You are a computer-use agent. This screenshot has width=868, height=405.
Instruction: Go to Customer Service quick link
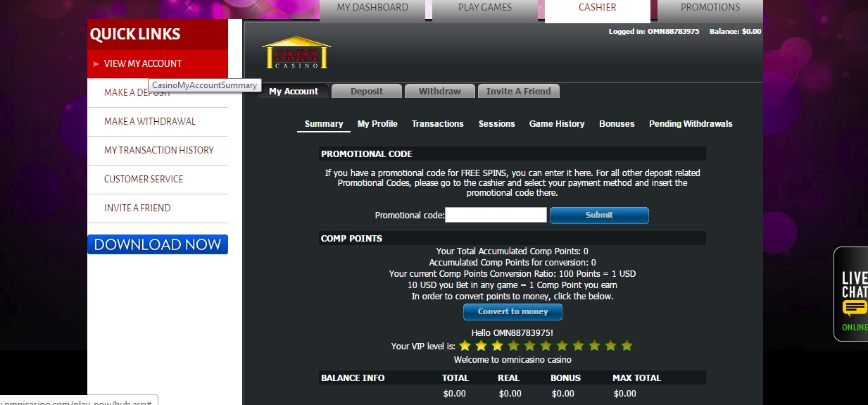coord(158,179)
